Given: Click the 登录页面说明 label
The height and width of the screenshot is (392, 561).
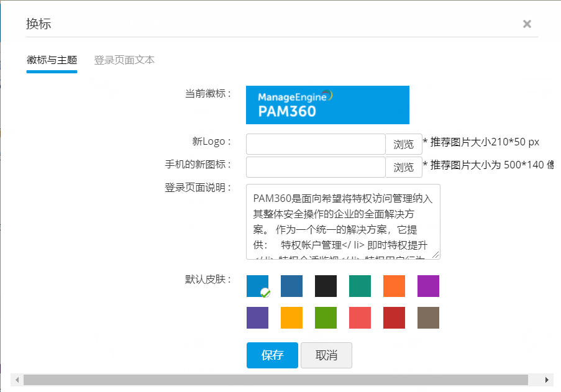Looking at the screenshot, I should (x=198, y=188).
